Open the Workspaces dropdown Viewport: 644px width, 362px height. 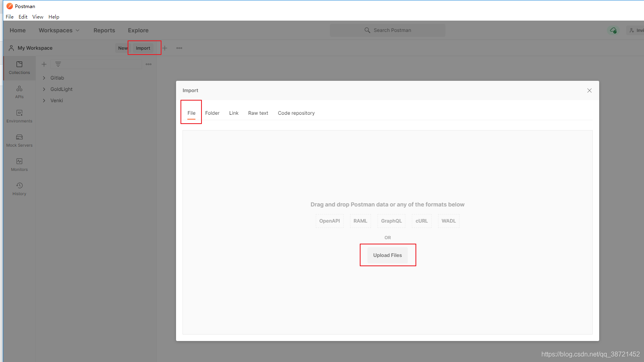click(59, 30)
